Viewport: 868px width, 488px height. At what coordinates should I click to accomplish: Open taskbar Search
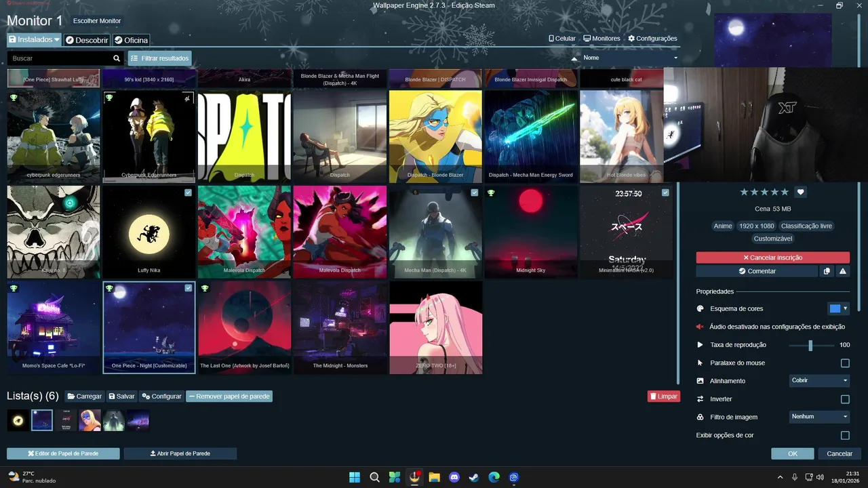click(374, 477)
